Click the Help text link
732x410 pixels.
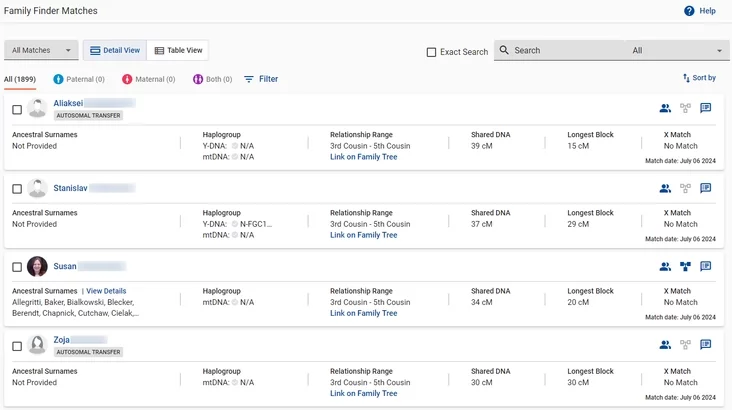[707, 11]
